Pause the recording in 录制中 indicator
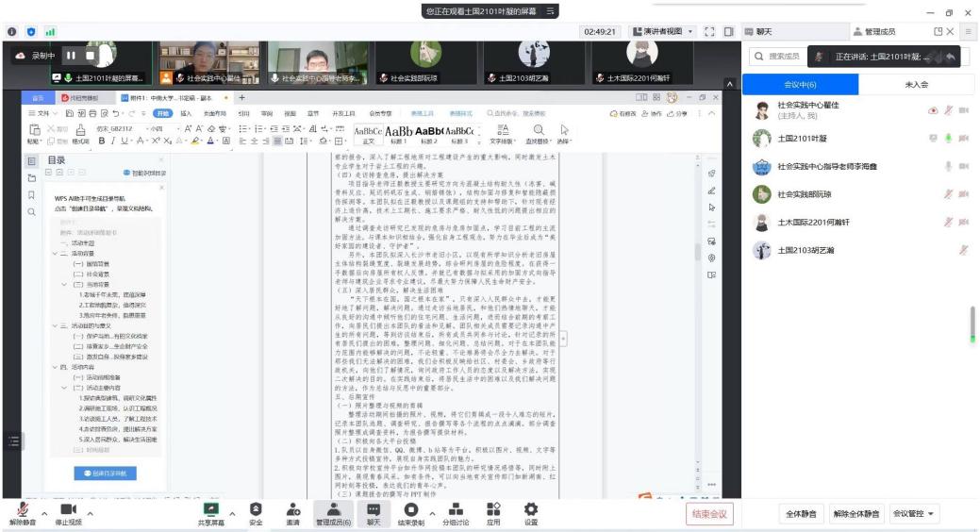Viewport: 980px width, 532px height. coord(71,56)
